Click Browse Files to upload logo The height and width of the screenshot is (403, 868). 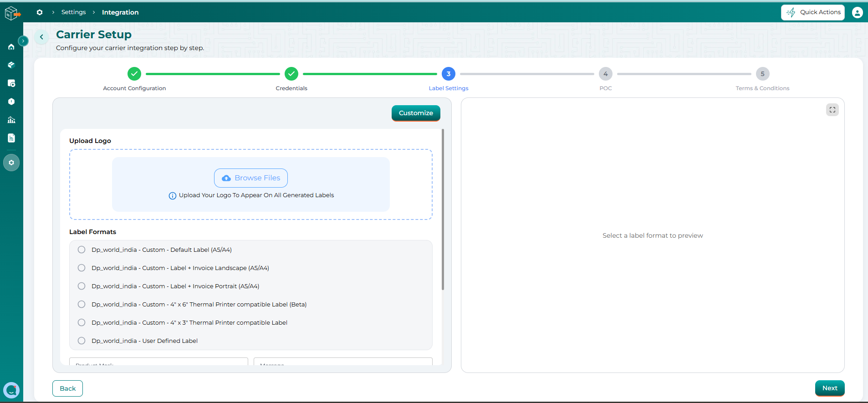[x=251, y=178]
